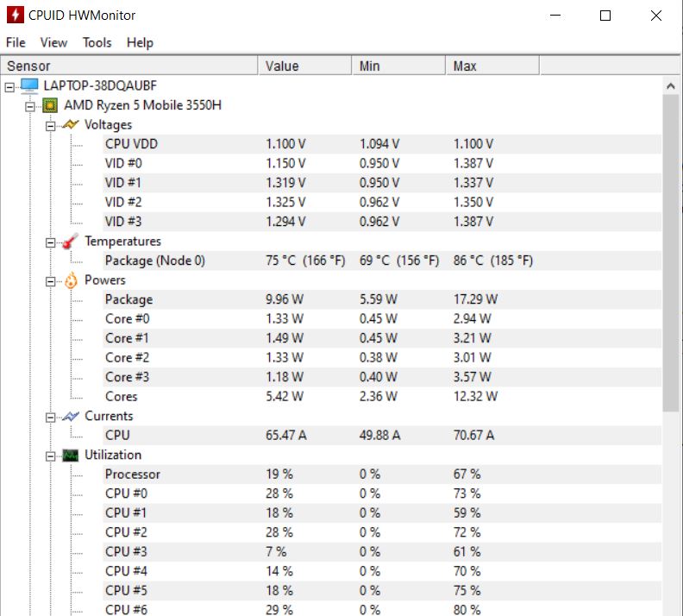Collapse the AMD Ryzen 5 Mobile 3550H node
Screen dimensions: 683x616
point(30,106)
